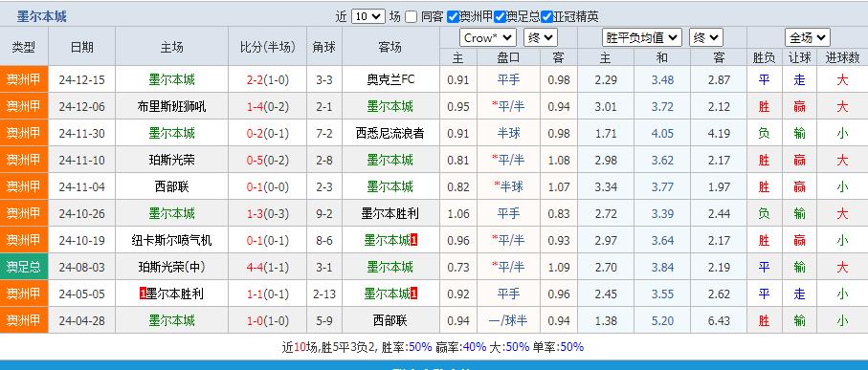Click away odds 6.43 in 24-04-28 row
This screenshot has height=370, width=868.
click(719, 321)
